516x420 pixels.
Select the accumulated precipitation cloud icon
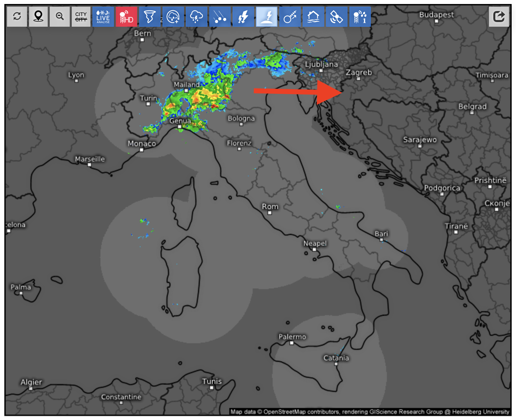pyautogui.click(x=173, y=16)
